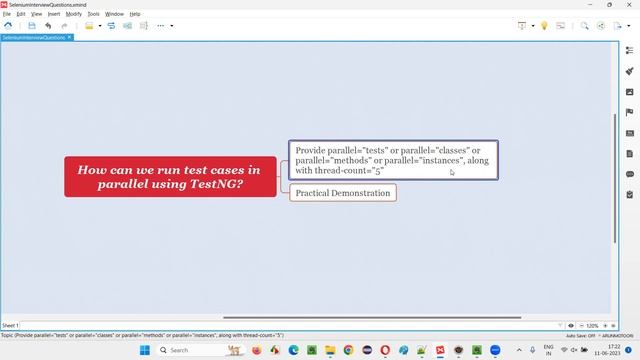Close the SeleniumInterviewQuestions tab
This screenshot has width=640, height=360.
coord(69,37)
